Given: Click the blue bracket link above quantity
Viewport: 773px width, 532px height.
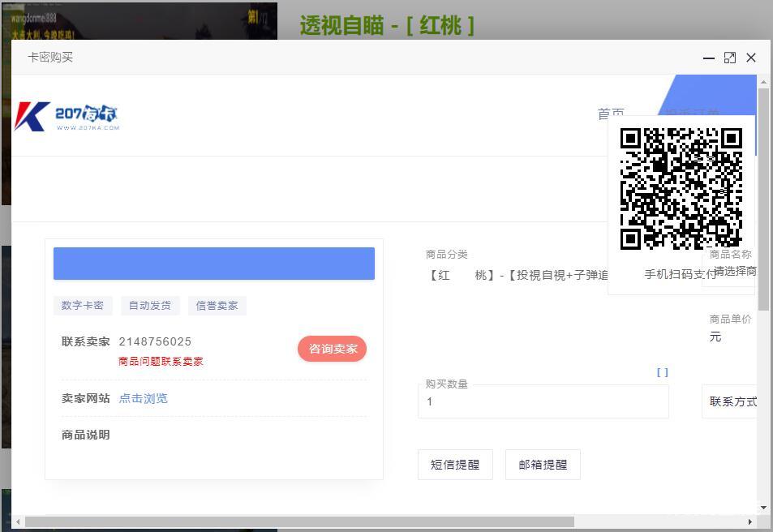Looking at the screenshot, I should coord(663,373).
